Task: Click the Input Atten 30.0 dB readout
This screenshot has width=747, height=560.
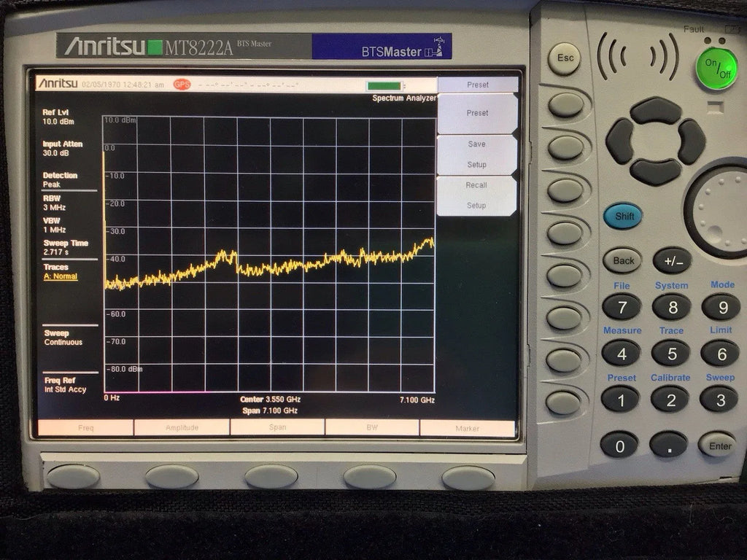Action: pos(63,148)
